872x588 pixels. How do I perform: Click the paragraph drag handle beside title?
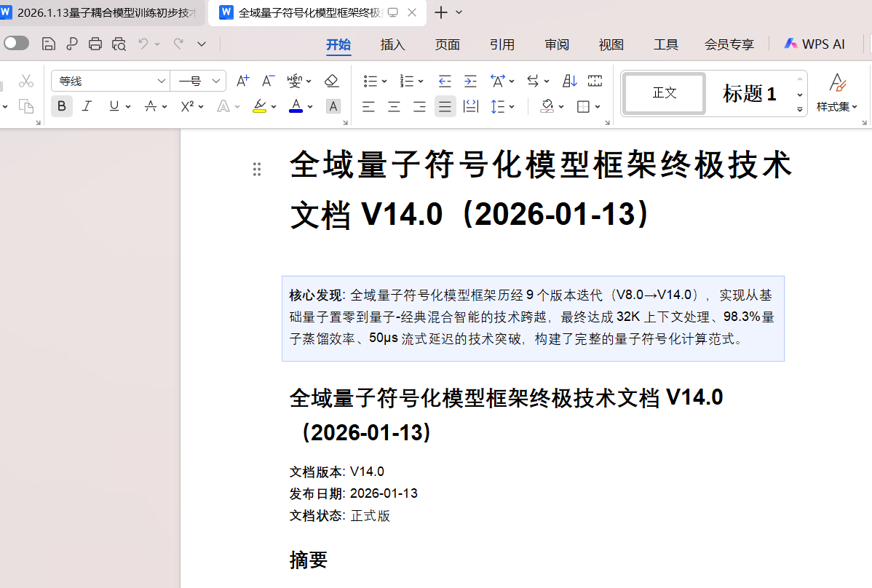pyautogui.click(x=256, y=169)
